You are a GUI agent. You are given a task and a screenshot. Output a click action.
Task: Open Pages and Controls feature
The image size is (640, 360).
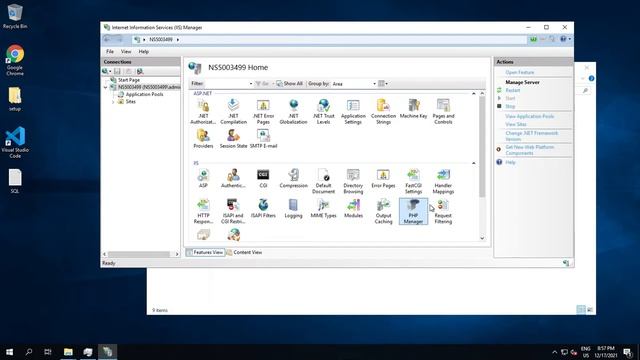point(443,111)
